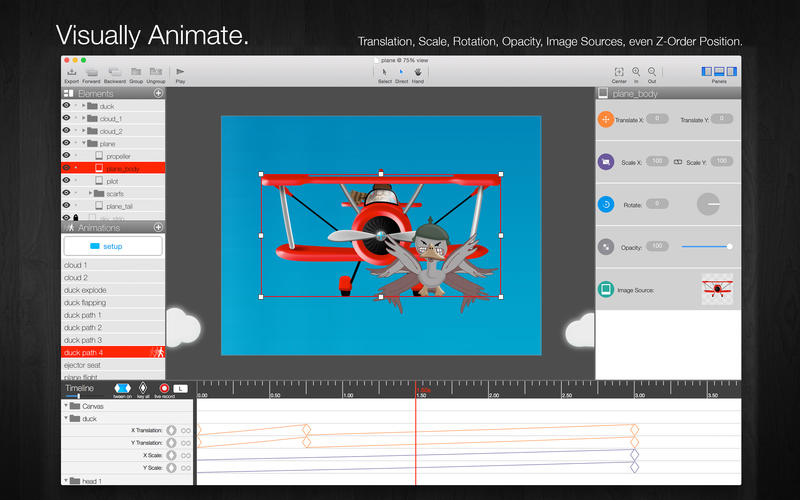Select the setup animation
This screenshot has width=800, height=500.
113,246
